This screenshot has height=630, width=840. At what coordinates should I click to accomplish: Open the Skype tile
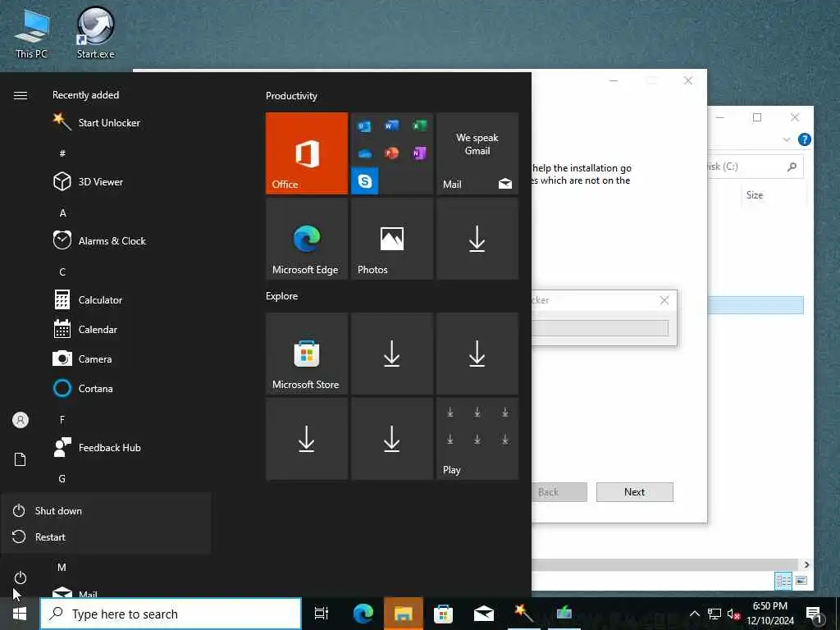[x=365, y=181]
